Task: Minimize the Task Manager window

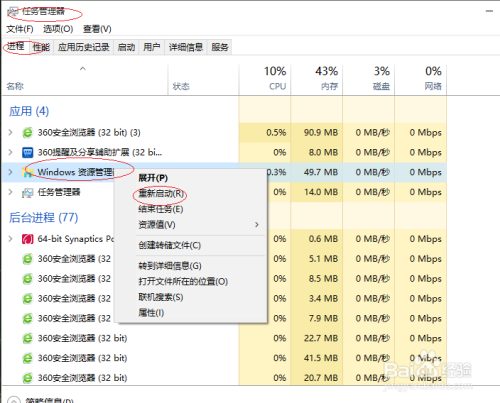Action: pyautogui.click(x=489, y=11)
